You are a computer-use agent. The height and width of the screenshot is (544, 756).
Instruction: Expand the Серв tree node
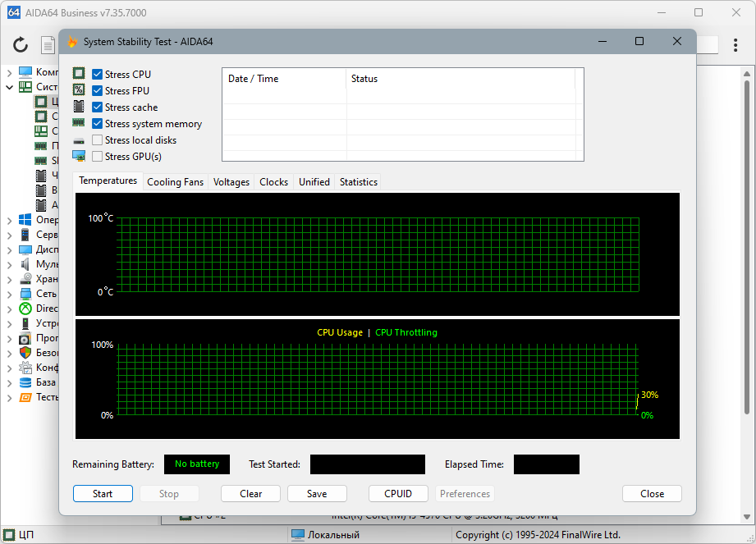9,235
